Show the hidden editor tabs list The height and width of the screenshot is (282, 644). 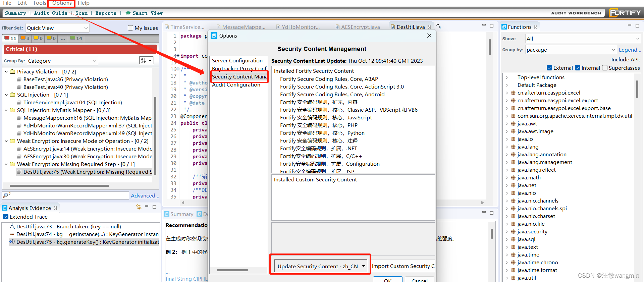(x=438, y=26)
